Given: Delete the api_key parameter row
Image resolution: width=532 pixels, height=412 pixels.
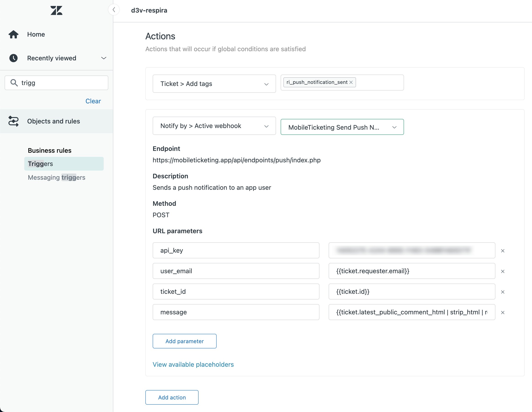Looking at the screenshot, I should (503, 251).
